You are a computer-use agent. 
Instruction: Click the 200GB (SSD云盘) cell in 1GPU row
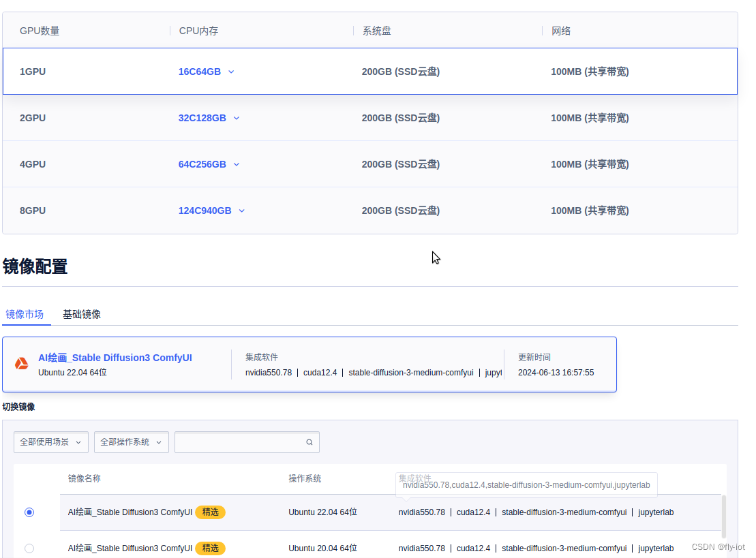pyautogui.click(x=401, y=72)
